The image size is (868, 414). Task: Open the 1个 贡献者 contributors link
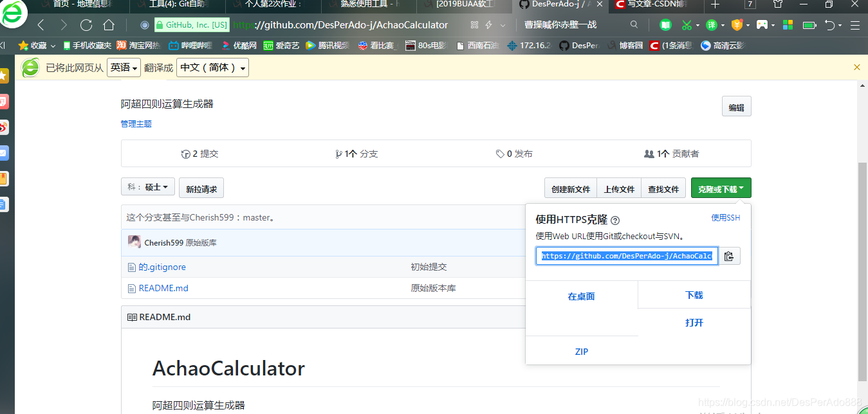tap(671, 154)
